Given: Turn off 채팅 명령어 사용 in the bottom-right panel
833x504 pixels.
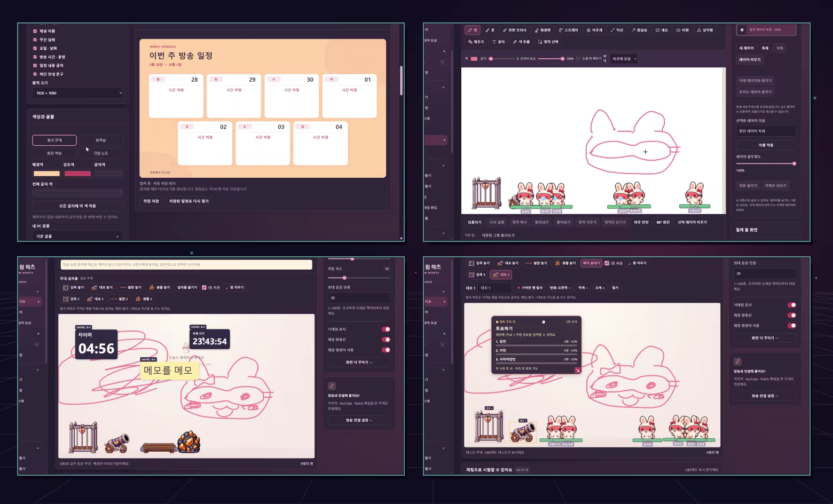Looking at the screenshot, I should point(792,325).
